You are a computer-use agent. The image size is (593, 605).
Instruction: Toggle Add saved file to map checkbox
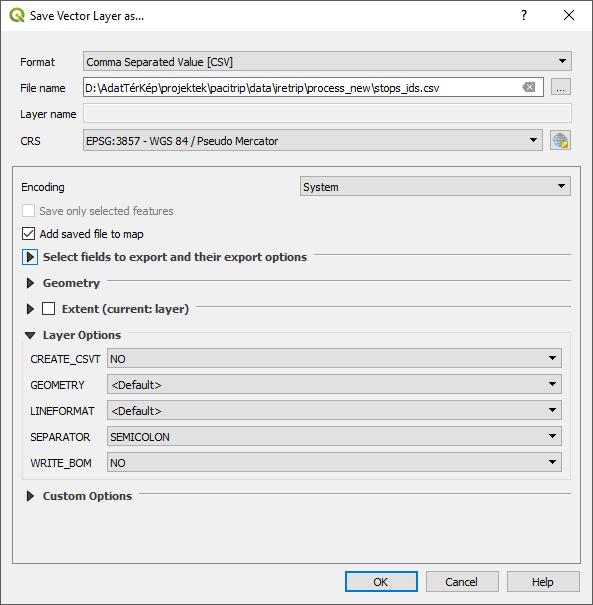tap(29, 234)
